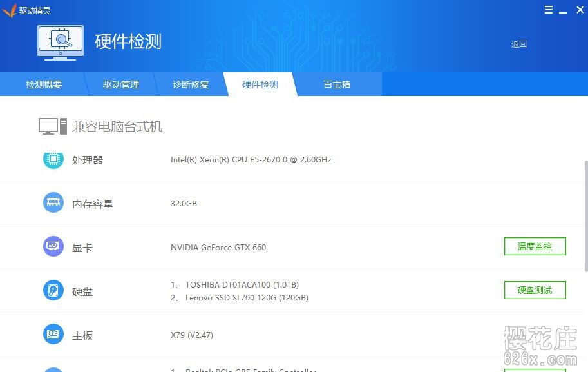588x372 pixels.
Task: Click the 返回 link
Action: tap(518, 44)
